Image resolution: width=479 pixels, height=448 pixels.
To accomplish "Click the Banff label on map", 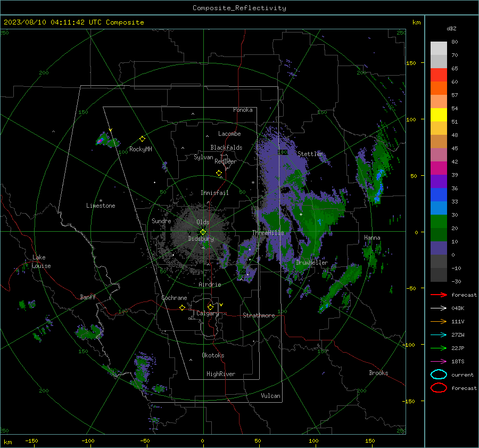I will click(x=88, y=297).
